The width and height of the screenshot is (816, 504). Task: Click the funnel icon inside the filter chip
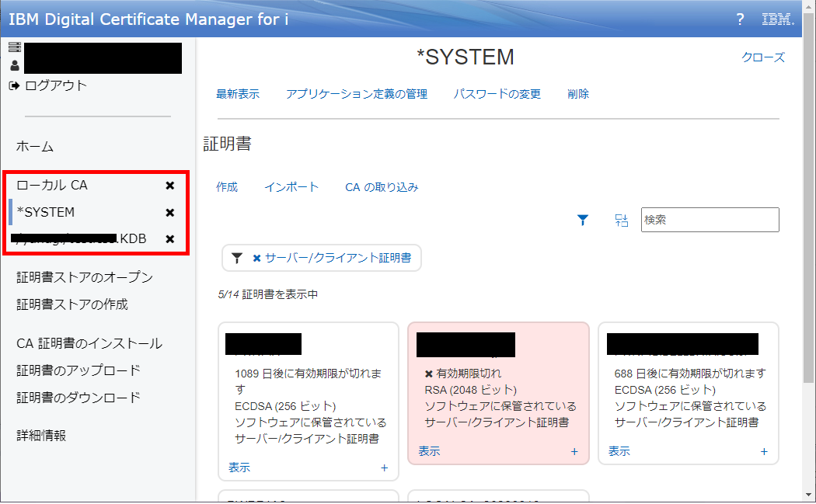[237, 258]
